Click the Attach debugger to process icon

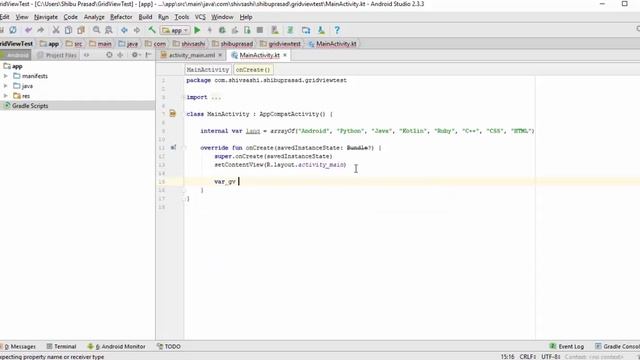(247, 30)
